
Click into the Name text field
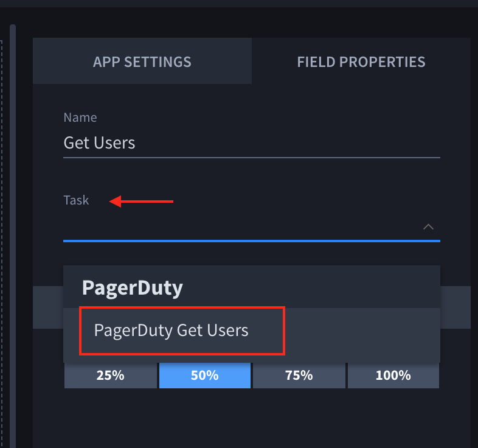point(251,144)
